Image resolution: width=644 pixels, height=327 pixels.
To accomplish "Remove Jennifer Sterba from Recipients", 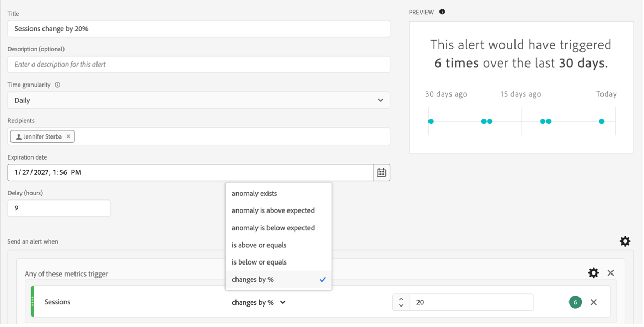I will pyautogui.click(x=68, y=136).
